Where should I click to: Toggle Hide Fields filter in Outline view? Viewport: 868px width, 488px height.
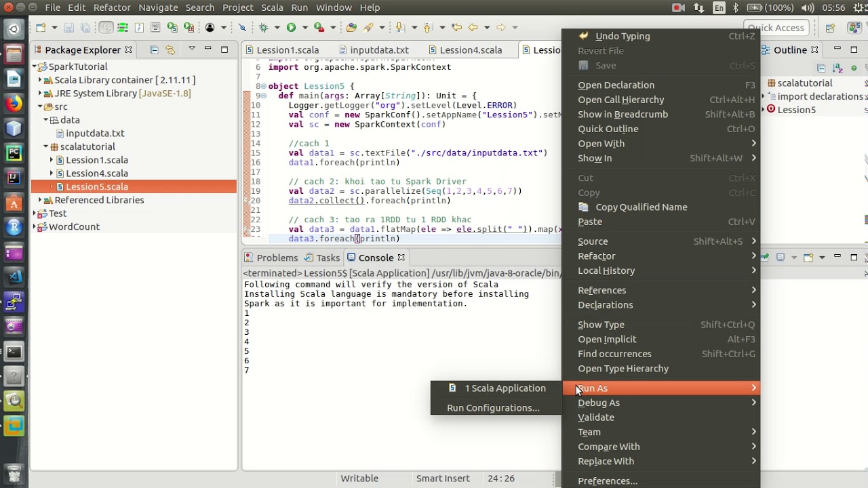pos(854,68)
